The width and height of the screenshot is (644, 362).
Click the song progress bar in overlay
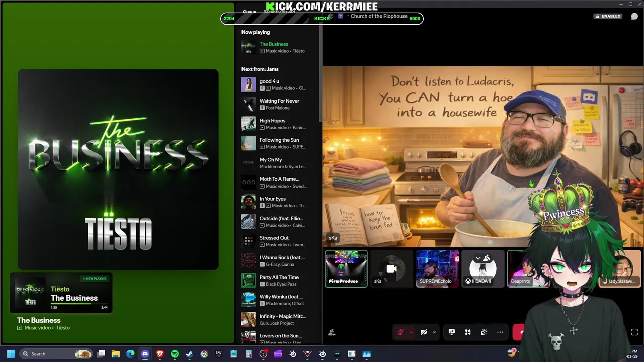[x=80, y=303]
